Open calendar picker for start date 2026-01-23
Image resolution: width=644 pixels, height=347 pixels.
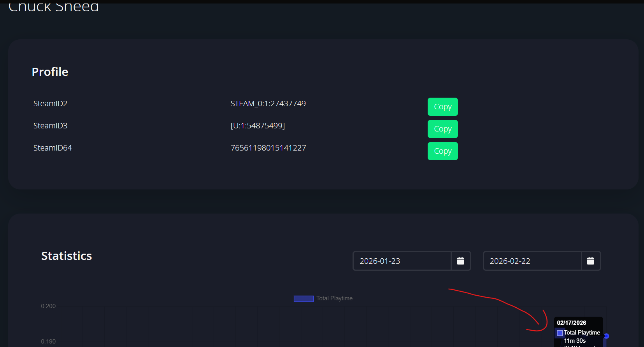(x=461, y=261)
